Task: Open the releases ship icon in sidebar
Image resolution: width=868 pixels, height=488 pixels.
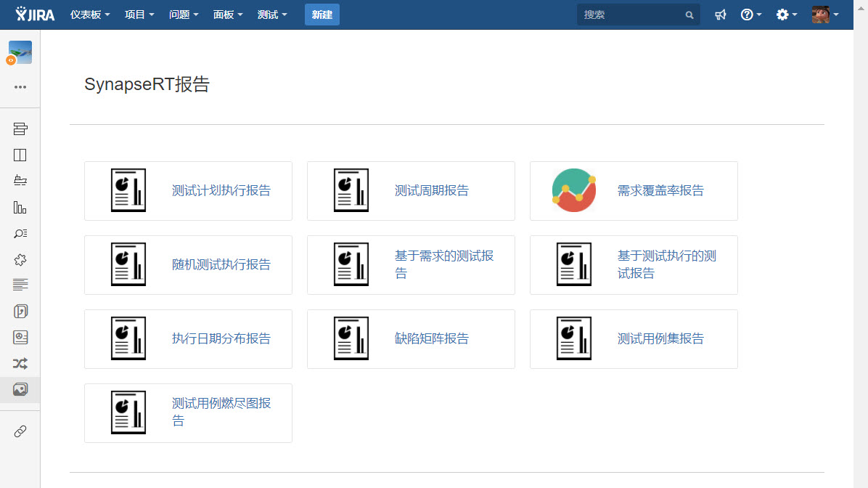Action: pyautogui.click(x=20, y=181)
